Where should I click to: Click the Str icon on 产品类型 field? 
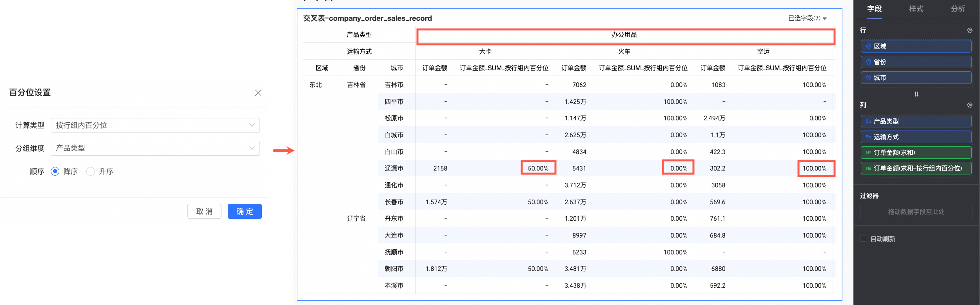[868, 121]
